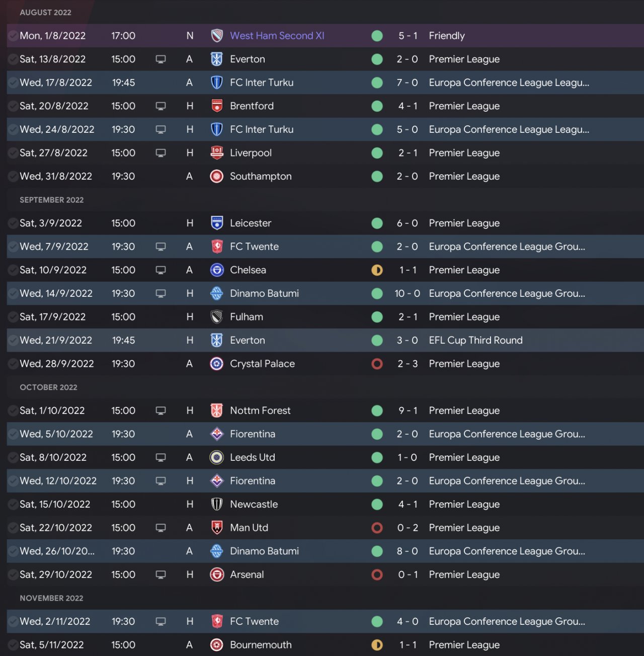
Task: Select the Arsenal club crest
Action: 217,575
